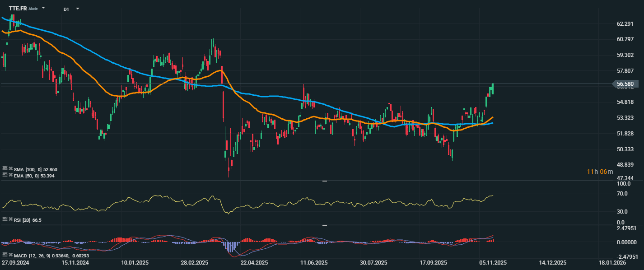Screen dimensions: 644x270
Task: Open settings icon for SMA indicator
Action: [x=5, y=169]
